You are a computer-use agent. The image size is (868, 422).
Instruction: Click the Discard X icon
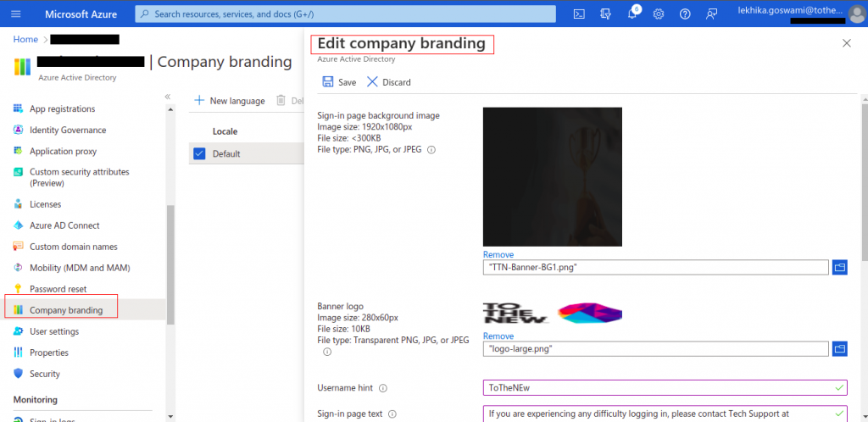point(373,82)
